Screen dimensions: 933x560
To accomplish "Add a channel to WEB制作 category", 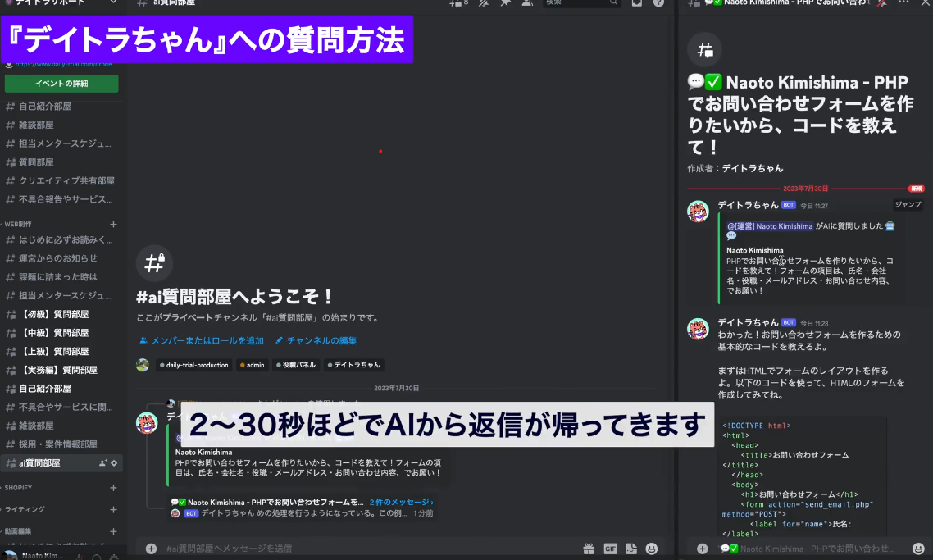I will [113, 225].
